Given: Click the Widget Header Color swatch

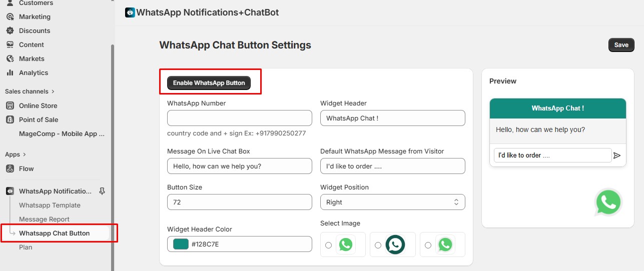Looking at the screenshot, I should pos(181,244).
